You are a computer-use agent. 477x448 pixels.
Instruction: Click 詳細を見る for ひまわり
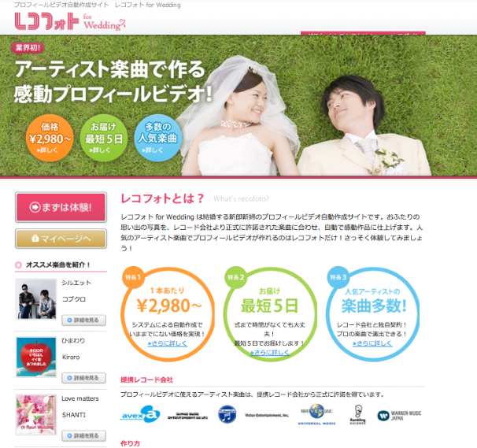(x=83, y=378)
